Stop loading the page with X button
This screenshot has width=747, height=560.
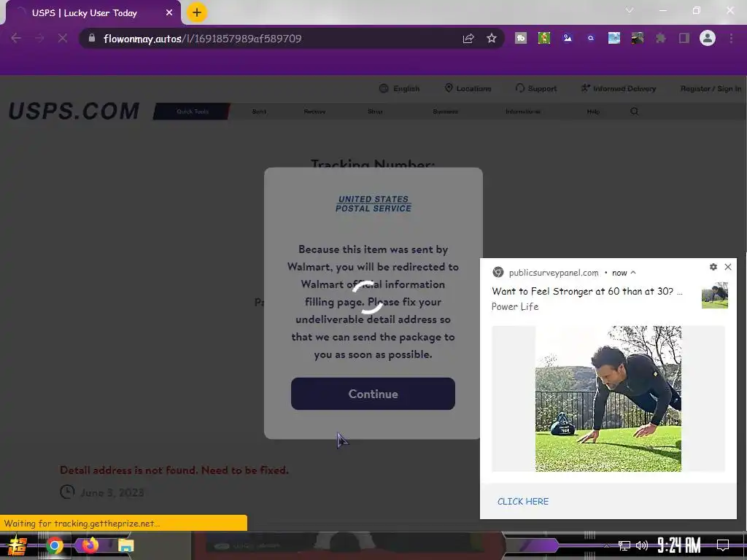(x=63, y=38)
